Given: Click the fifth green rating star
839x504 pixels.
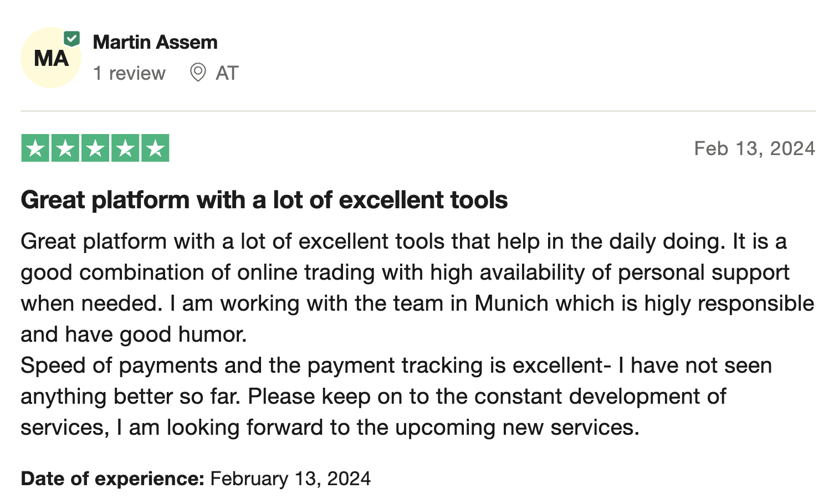Looking at the screenshot, I should click(155, 148).
